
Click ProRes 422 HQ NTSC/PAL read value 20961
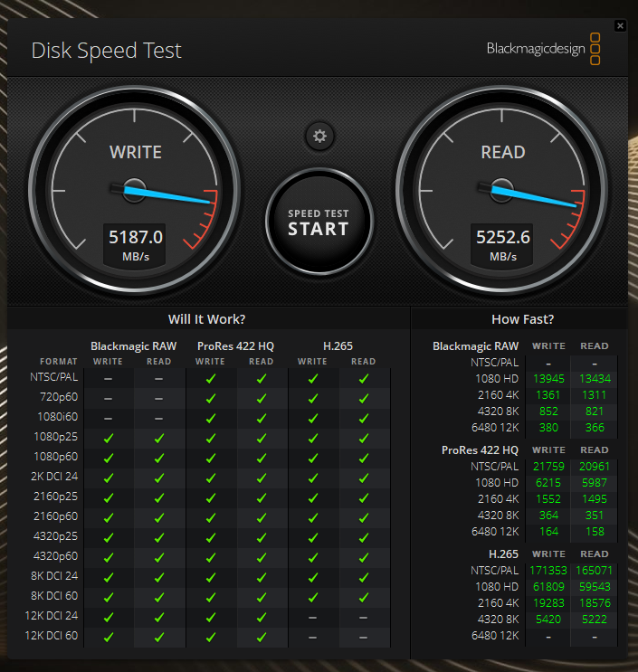(x=595, y=467)
